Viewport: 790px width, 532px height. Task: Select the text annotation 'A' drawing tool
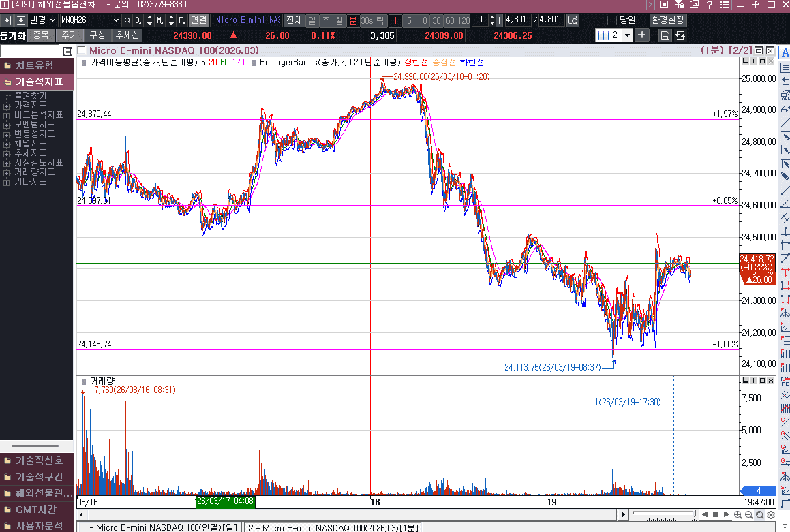pos(785,52)
